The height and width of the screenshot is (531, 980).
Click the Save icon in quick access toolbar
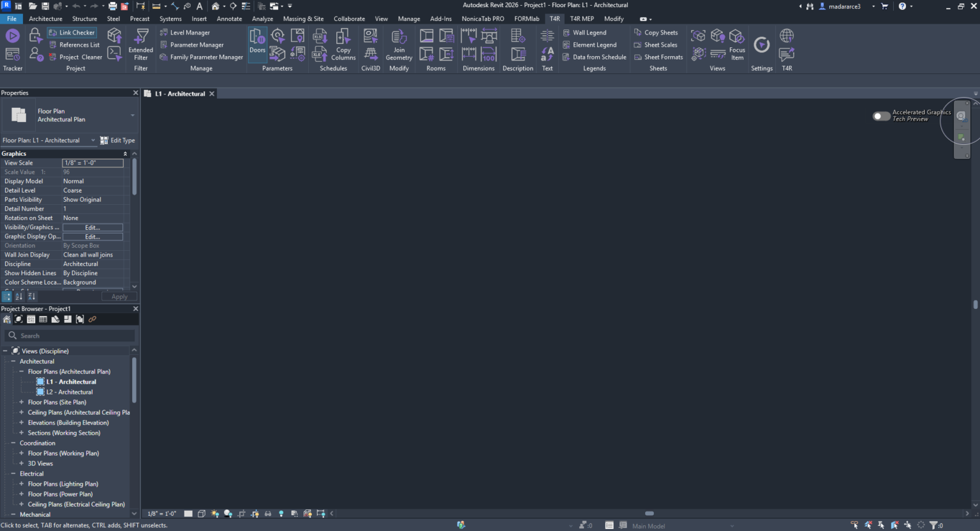pyautogui.click(x=45, y=6)
